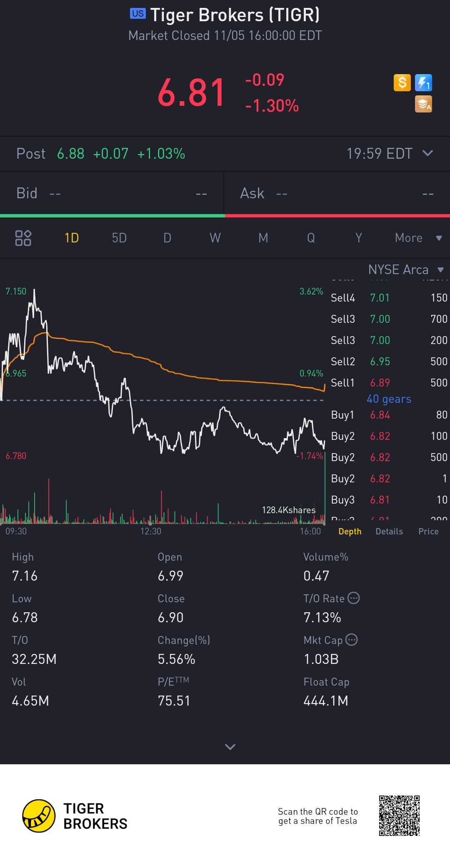
Task: Tap the 128.4Kshares volume label
Action: pos(288,510)
